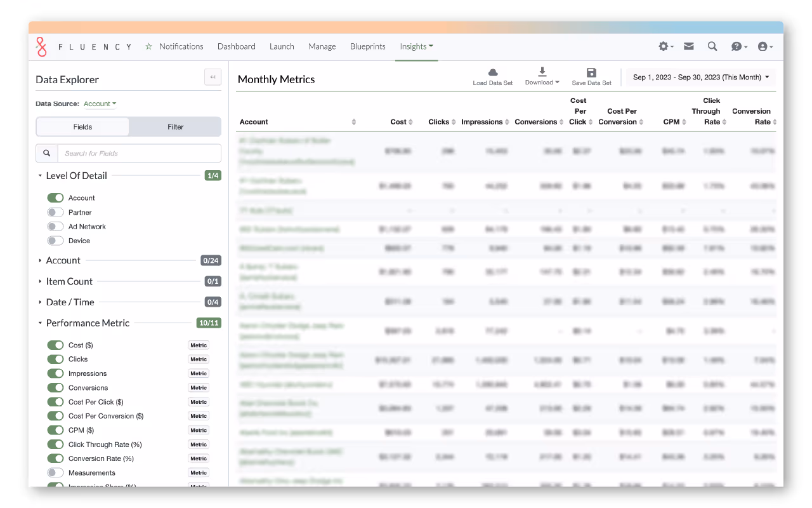Sort by the Impressions column arrows
Screen dimensions: 812x508
point(507,122)
